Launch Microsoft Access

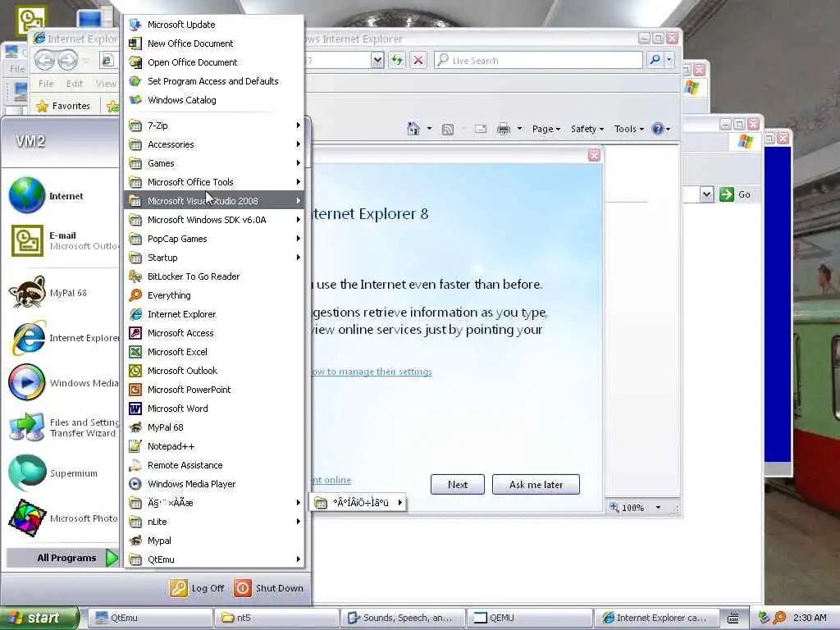point(214,333)
